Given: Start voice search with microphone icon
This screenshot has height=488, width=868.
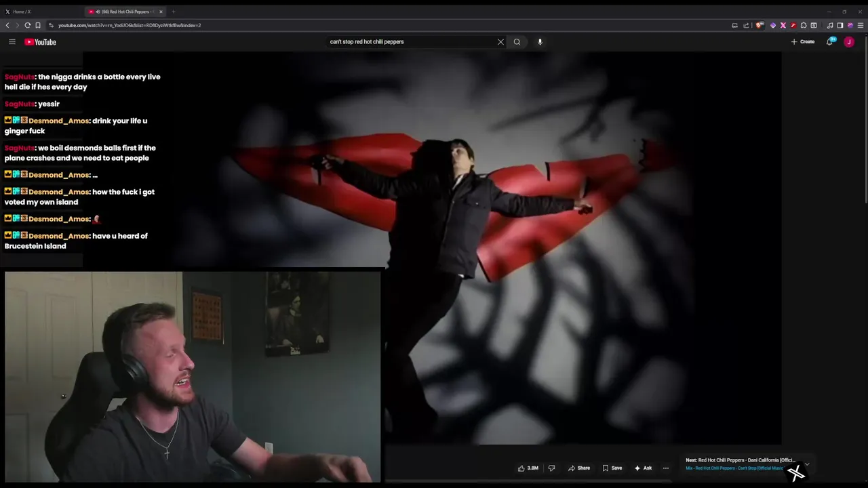Looking at the screenshot, I should click(540, 42).
